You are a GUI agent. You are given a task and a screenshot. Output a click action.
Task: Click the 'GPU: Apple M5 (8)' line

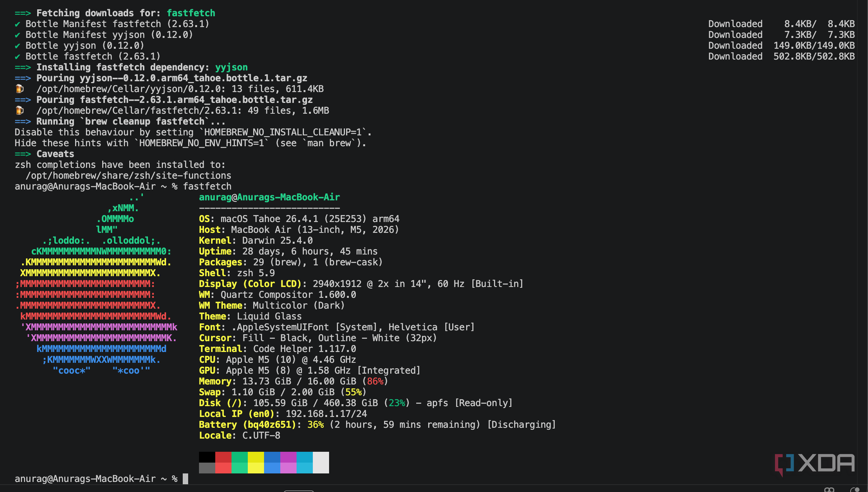(x=310, y=371)
